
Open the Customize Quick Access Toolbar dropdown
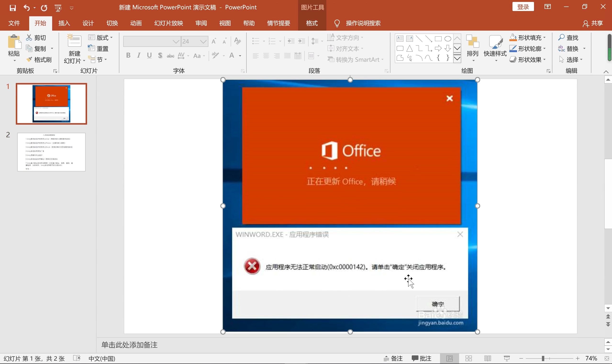click(72, 8)
